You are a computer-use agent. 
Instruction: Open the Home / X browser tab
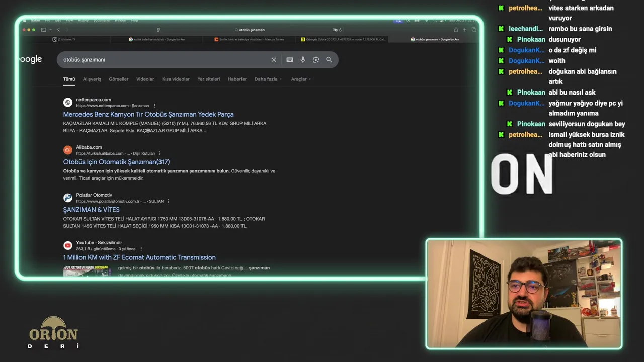(64, 39)
